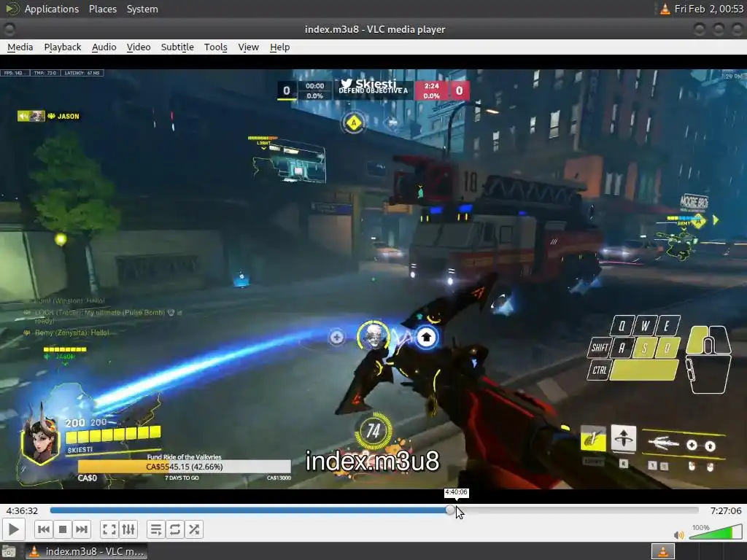
Task: Click the VLC cone tray icon in top panel
Action: (x=665, y=9)
